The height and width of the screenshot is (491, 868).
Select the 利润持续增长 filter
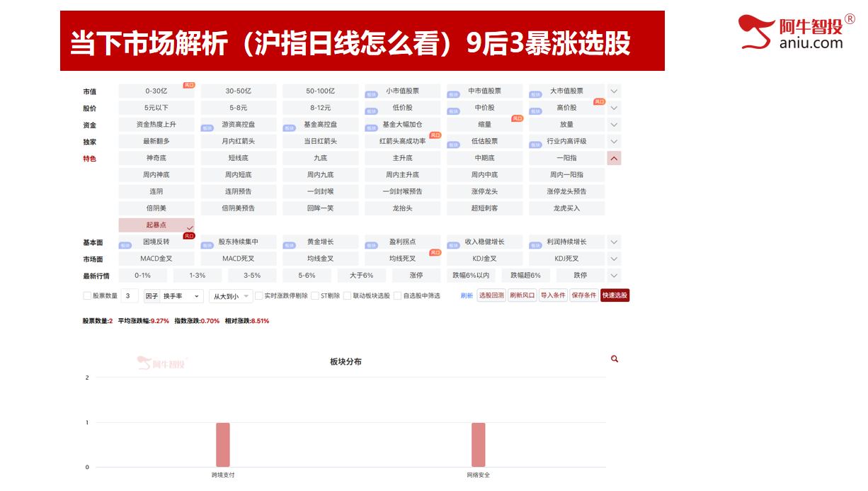pyautogui.click(x=567, y=242)
